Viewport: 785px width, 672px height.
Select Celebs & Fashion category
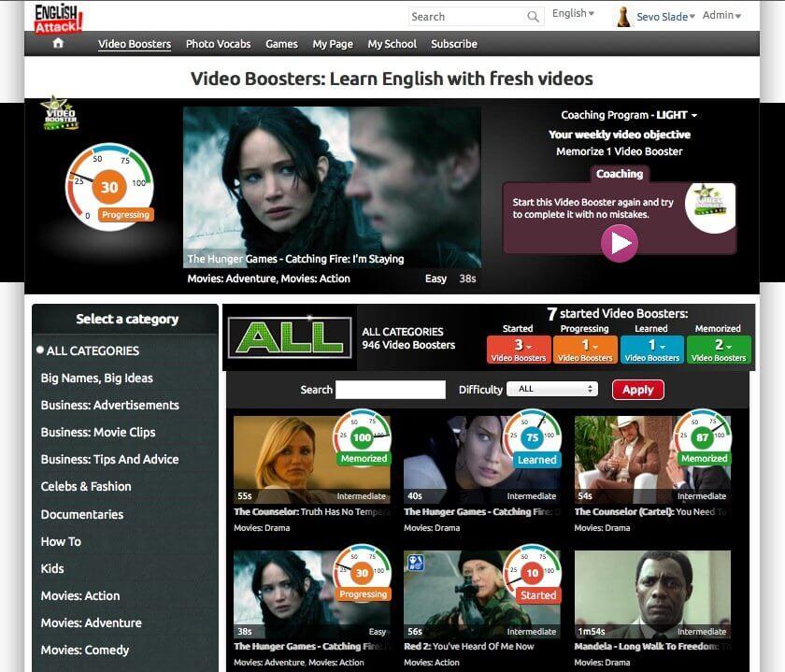click(x=86, y=486)
